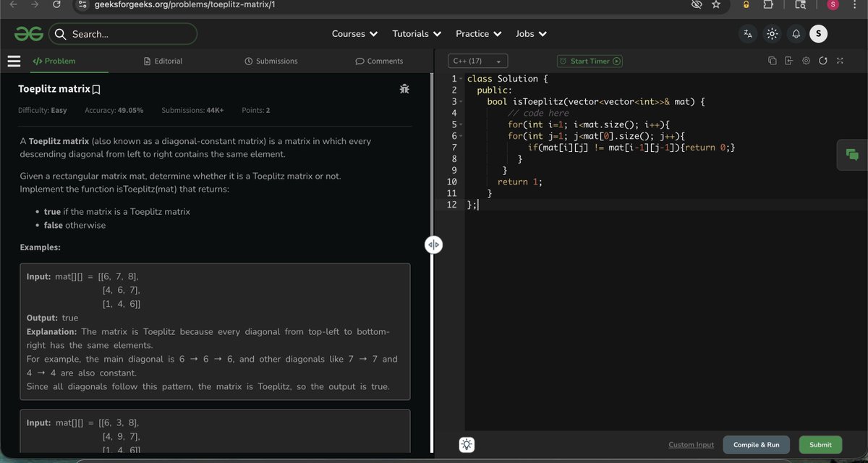Reset the code with the refresh icon

(822, 61)
